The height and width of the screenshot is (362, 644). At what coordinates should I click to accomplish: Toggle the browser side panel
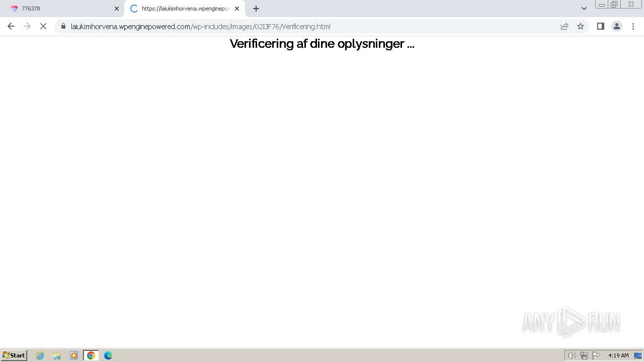tap(600, 26)
